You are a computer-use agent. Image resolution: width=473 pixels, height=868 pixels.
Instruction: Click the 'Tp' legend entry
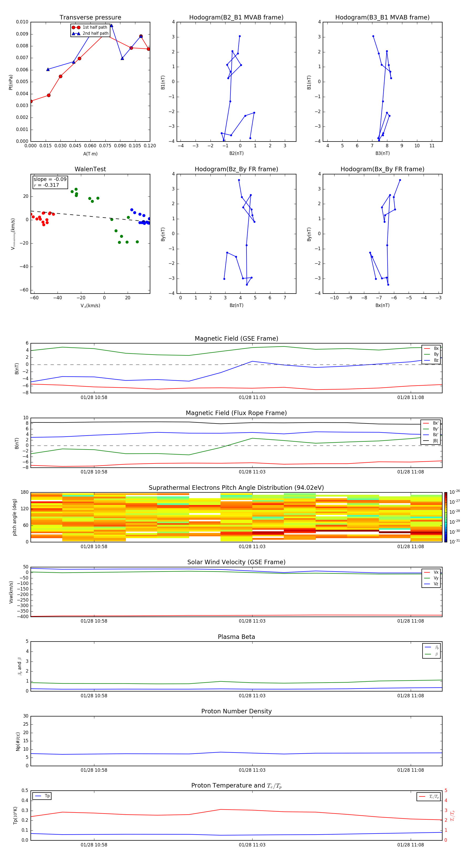click(x=42, y=796)
